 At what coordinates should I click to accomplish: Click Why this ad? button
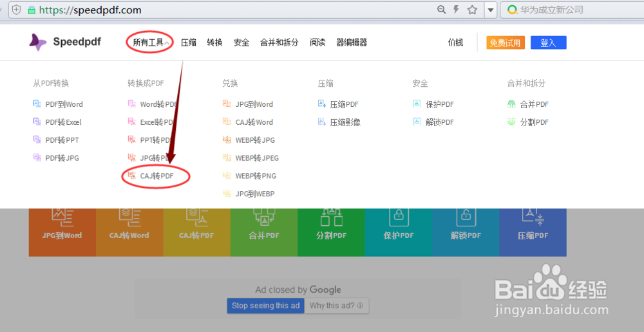coord(336,306)
